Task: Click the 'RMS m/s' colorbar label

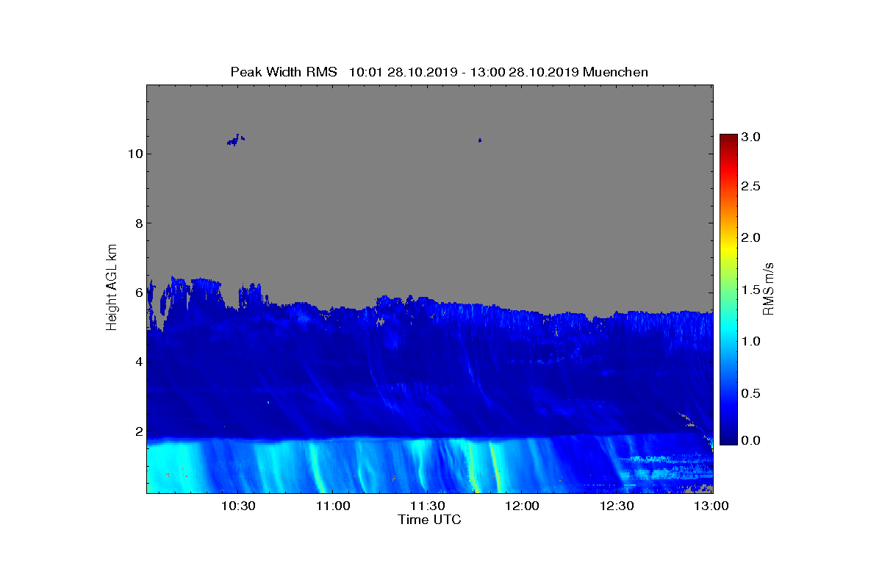Action: [x=769, y=288]
